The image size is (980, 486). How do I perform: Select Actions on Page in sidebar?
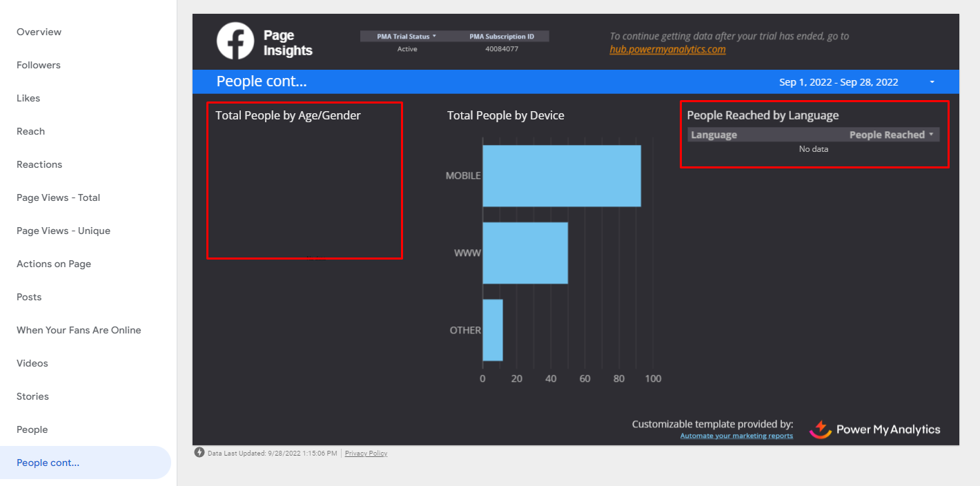pyautogui.click(x=54, y=264)
